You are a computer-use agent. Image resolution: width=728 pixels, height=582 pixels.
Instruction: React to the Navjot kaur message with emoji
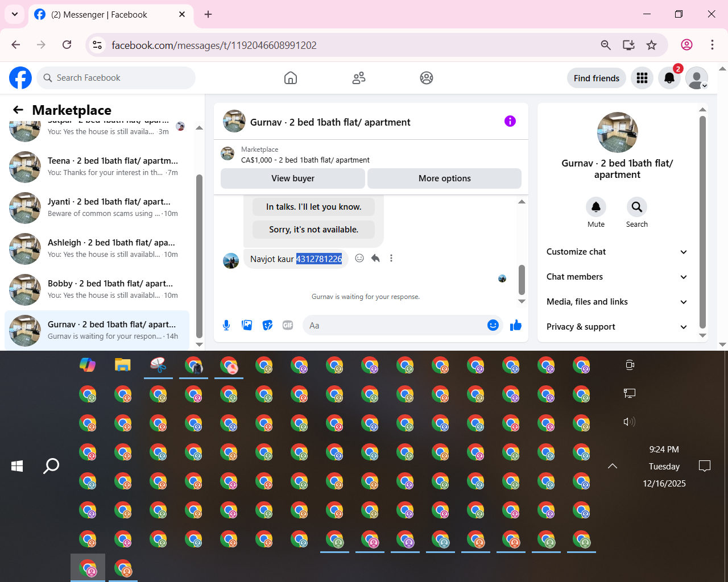pos(359,258)
